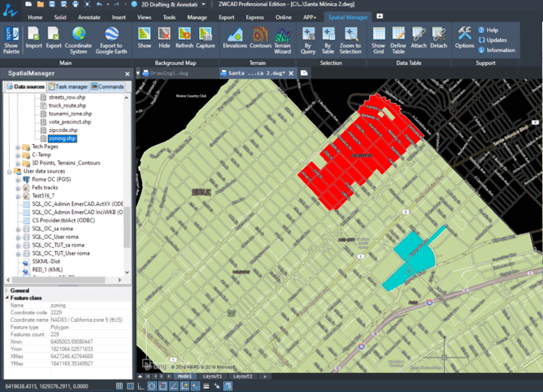Screen dimensions: 543x392
Task: Click the Undo arrow in quick access toolbar
Action: pos(100,5)
